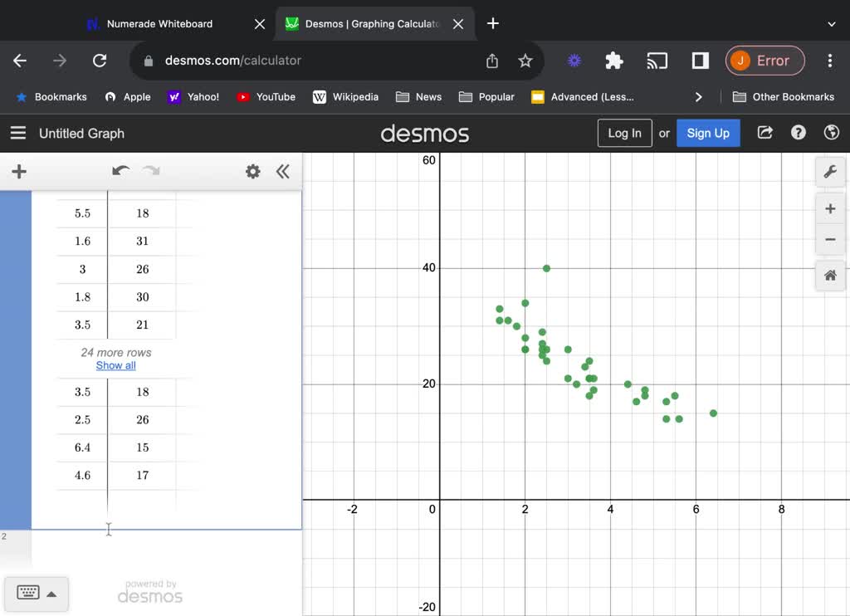Screen dimensions: 850x616
Task: Collapse the expression list panel
Action: (x=283, y=172)
